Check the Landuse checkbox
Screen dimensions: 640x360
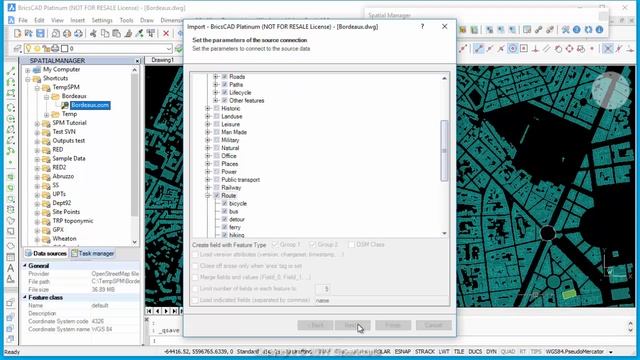pyautogui.click(x=217, y=116)
